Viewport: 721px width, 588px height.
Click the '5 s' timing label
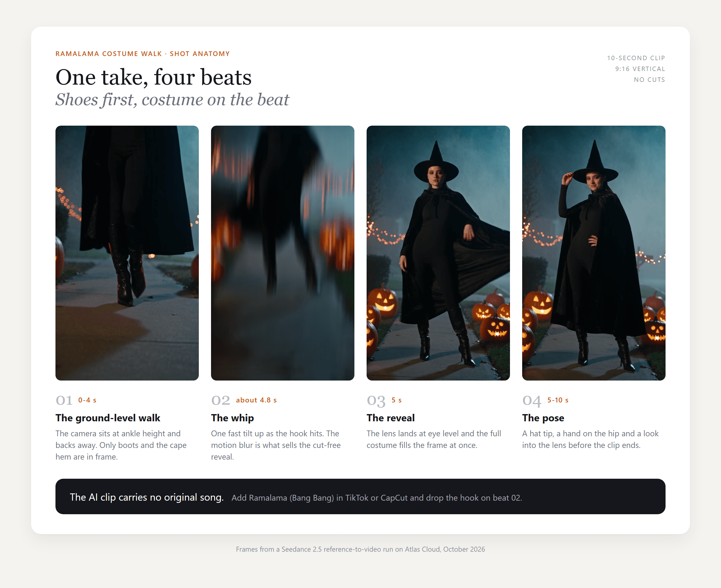[x=397, y=400]
